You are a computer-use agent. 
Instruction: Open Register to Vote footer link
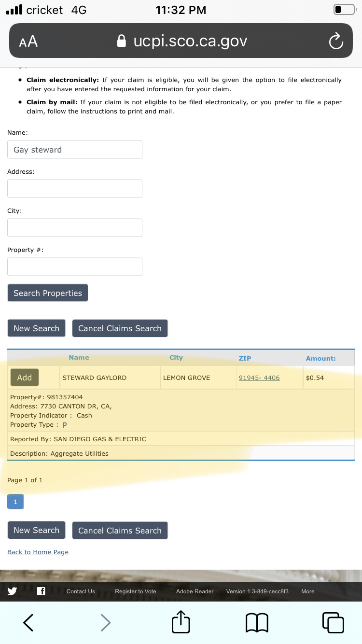[x=136, y=591]
